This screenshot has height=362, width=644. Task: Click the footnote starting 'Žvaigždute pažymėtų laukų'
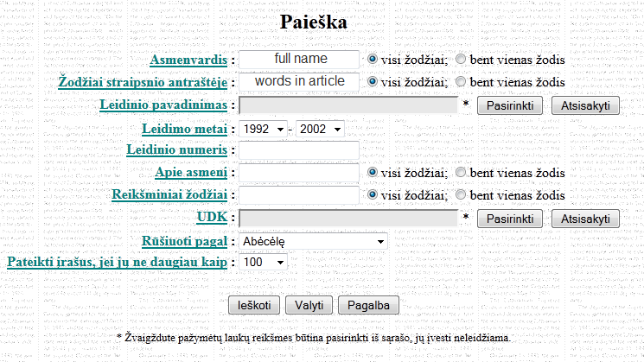click(x=314, y=338)
